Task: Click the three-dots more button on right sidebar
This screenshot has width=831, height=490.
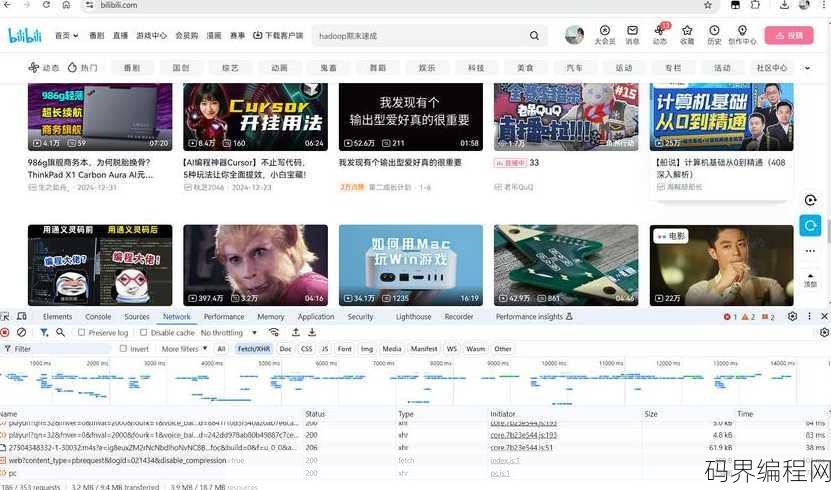Action: click(810, 251)
